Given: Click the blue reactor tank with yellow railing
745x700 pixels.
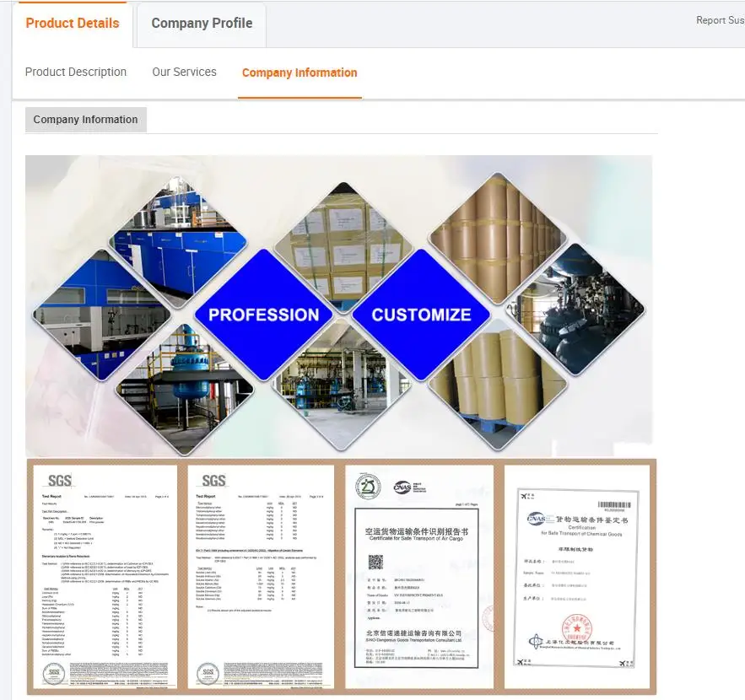Looking at the screenshot, I should pos(185,390).
